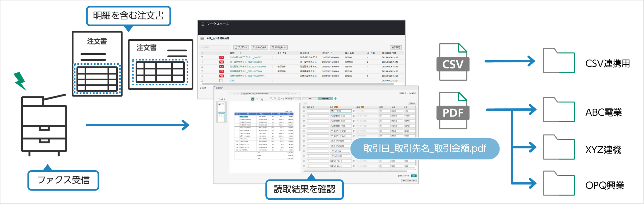Open the 一括操作 bulk action dropdown

(215, 48)
